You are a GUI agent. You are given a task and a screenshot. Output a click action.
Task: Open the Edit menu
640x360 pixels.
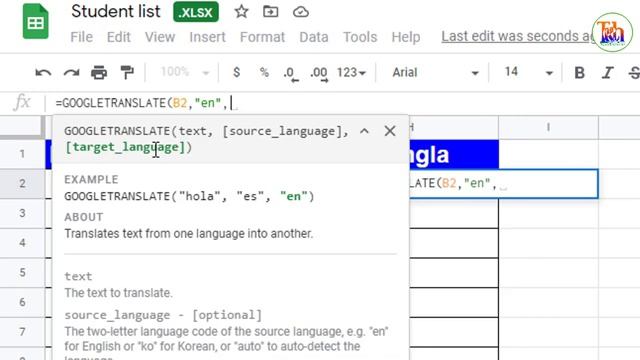119,37
